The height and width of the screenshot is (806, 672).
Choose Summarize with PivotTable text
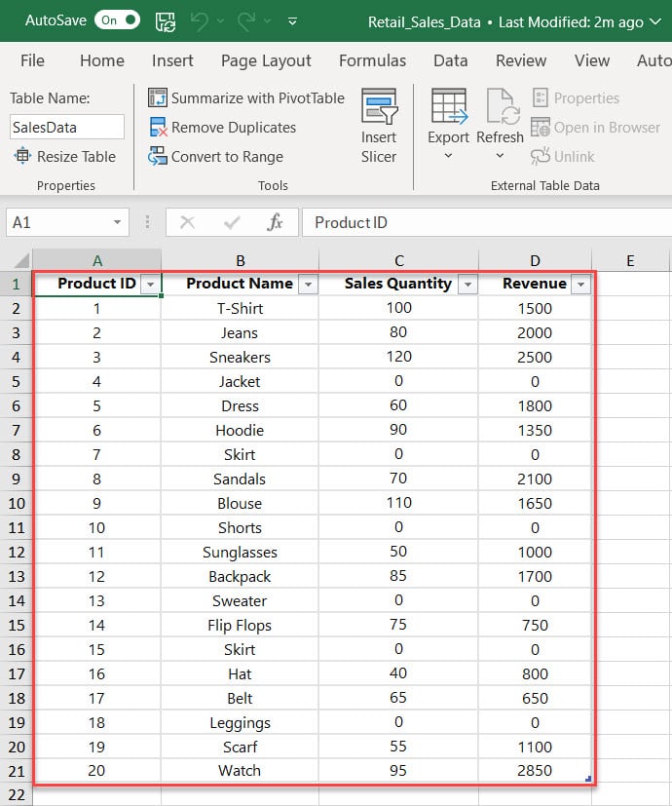coord(258,97)
